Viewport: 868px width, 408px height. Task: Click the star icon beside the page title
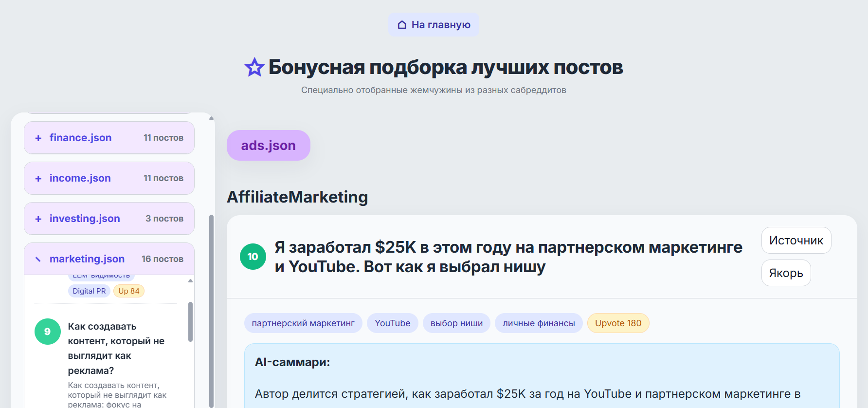(x=254, y=67)
